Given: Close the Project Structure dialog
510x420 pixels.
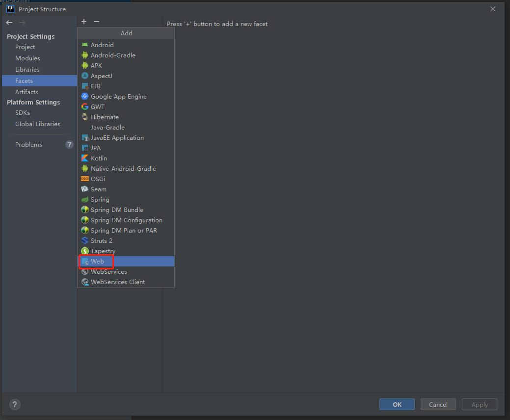Looking at the screenshot, I should coord(493,9).
